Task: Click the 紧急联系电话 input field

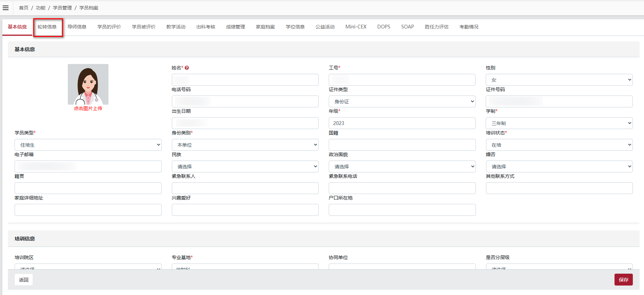Action: 402,188
